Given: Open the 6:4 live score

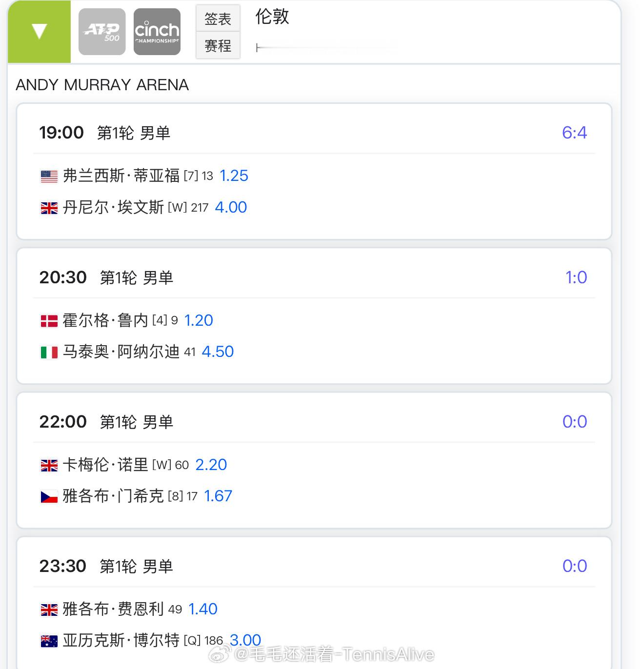Looking at the screenshot, I should click(574, 133).
